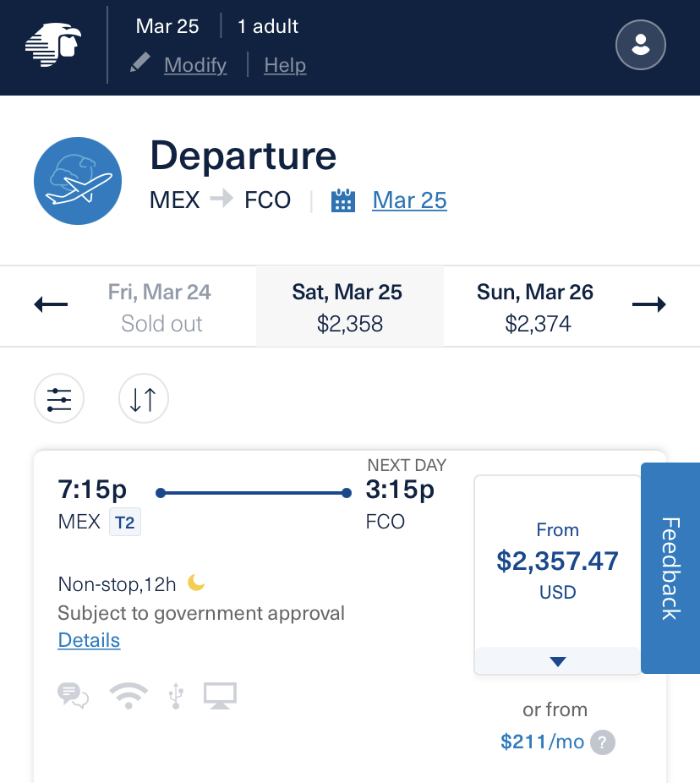Select the Sat, Mar 25 date tab

349,307
